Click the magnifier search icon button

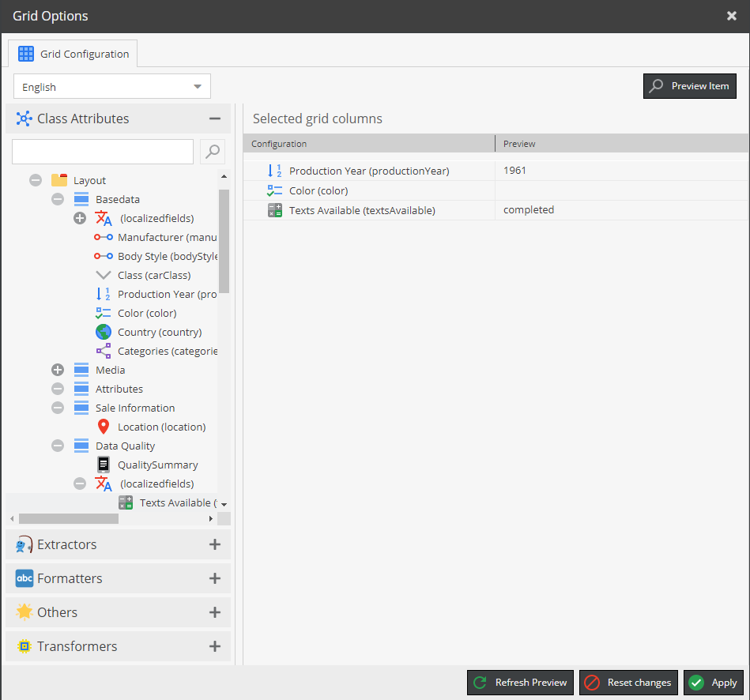(x=213, y=152)
